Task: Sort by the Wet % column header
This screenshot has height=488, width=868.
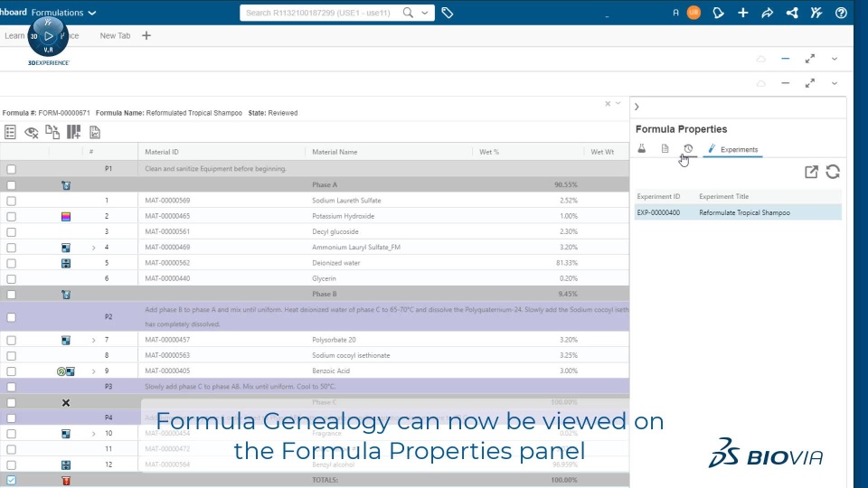Action: (x=489, y=152)
